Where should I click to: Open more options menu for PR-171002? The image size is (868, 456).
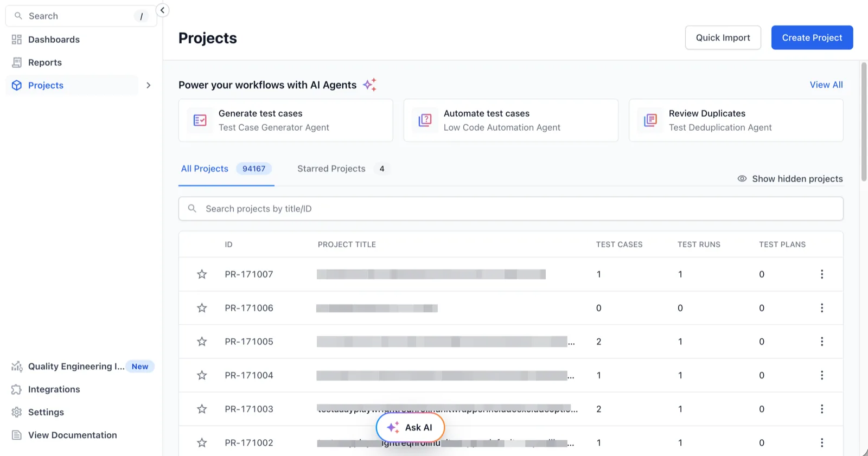tap(822, 442)
